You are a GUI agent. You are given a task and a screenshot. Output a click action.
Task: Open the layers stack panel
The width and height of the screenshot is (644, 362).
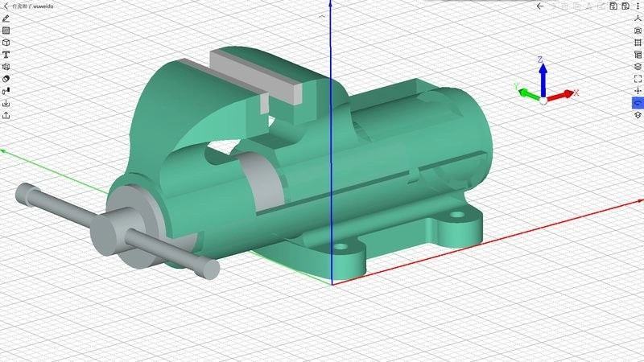[638, 67]
